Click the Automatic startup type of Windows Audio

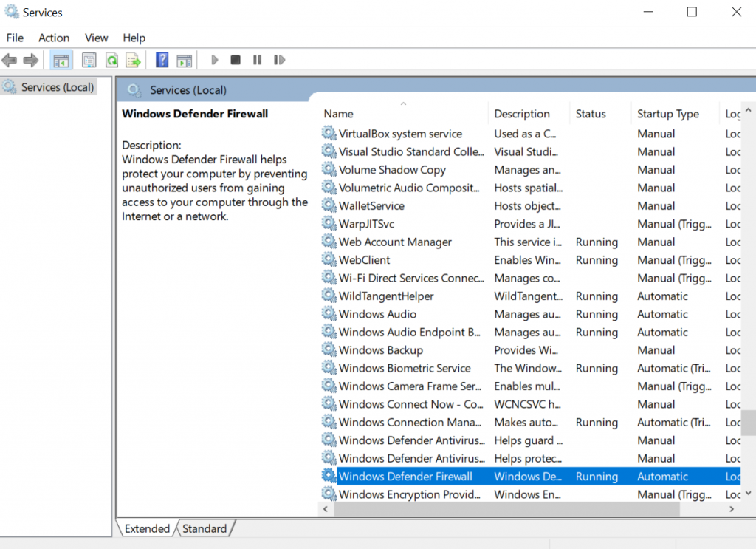(x=662, y=314)
